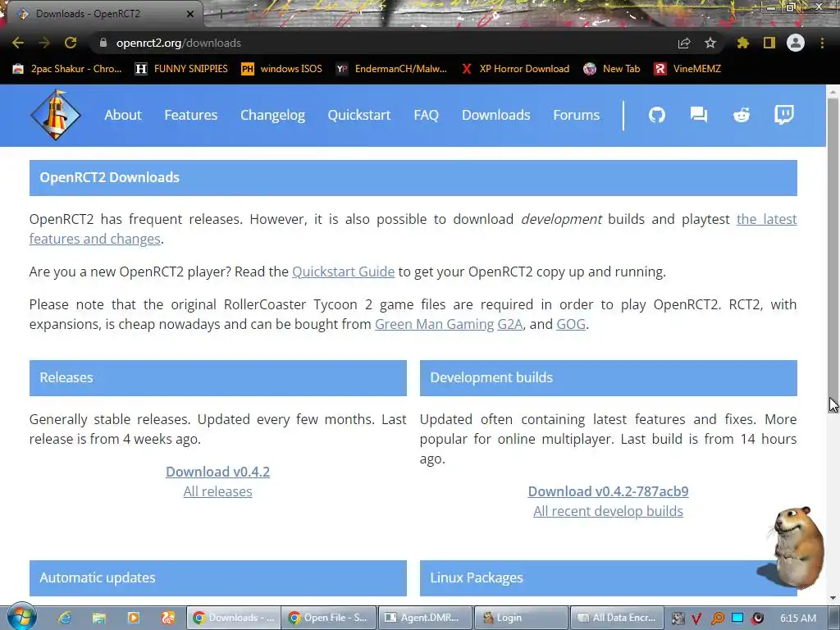Go back with the browser back arrow
The height and width of the screenshot is (630, 840).
[18, 43]
